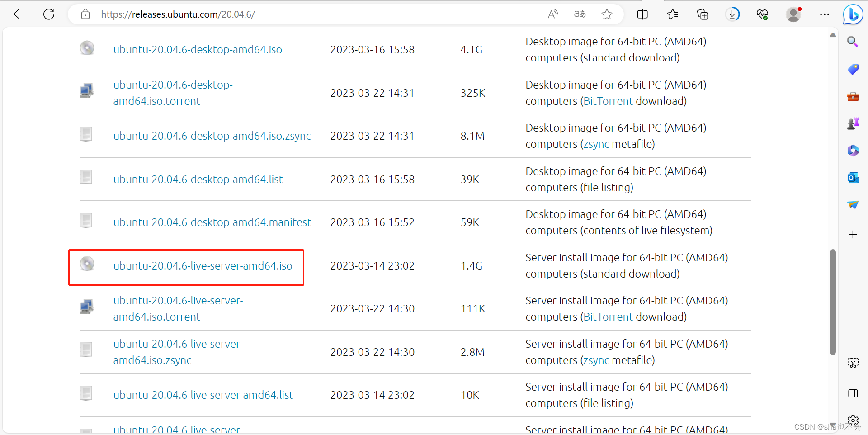Select date 2023-03-14 23:02 in live-server iso row
This screenshot has height=435, width=868.
(372, 266)
